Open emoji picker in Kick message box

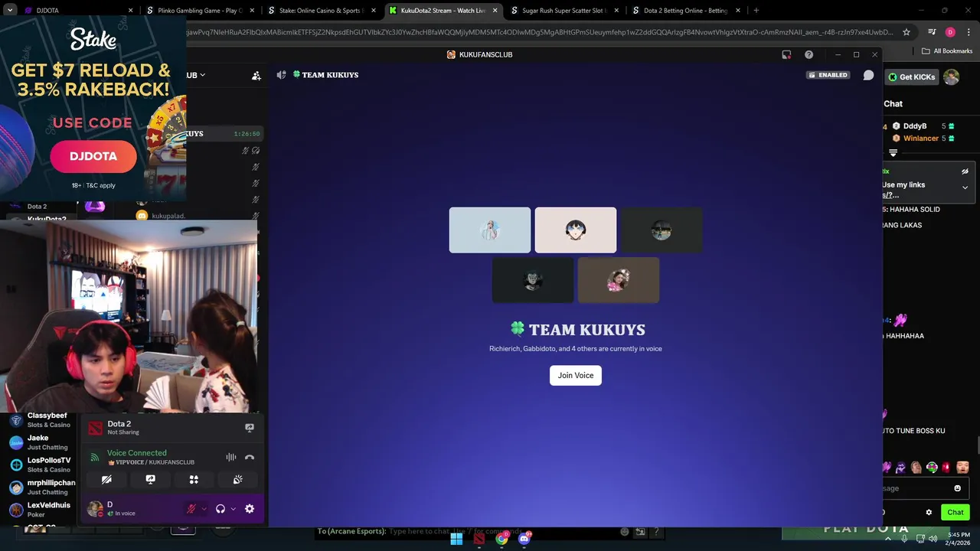point(957,488)
